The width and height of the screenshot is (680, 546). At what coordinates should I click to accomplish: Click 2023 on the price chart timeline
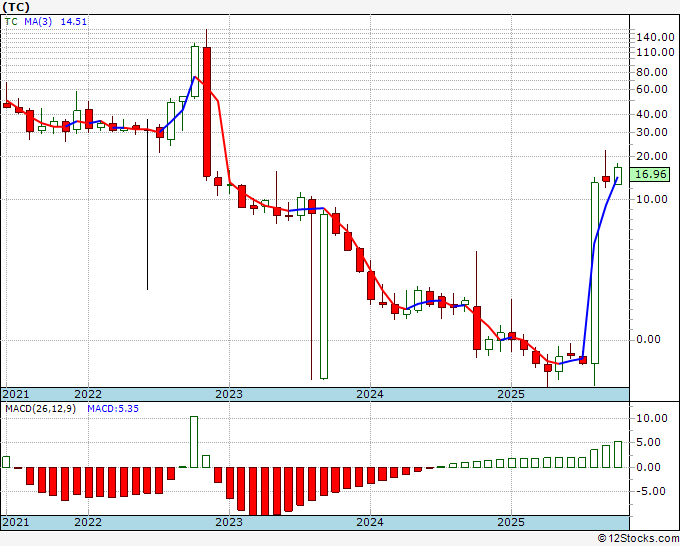coord(229,394)
